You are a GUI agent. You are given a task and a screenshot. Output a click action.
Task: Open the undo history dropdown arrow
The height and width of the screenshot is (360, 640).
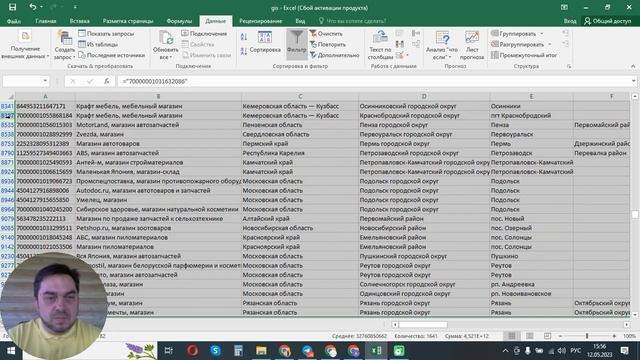tap(42, 7)
